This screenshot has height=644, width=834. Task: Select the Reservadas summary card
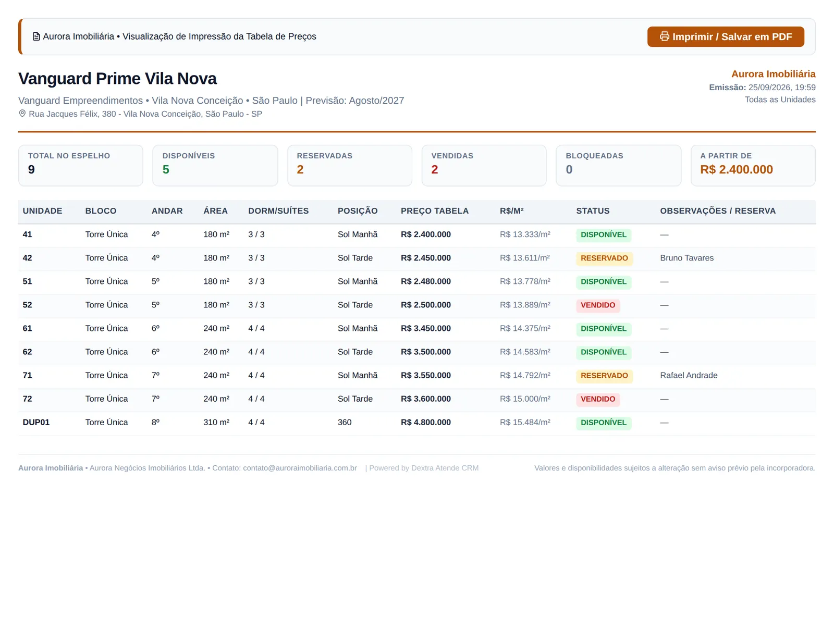click(x=350, y=165)
